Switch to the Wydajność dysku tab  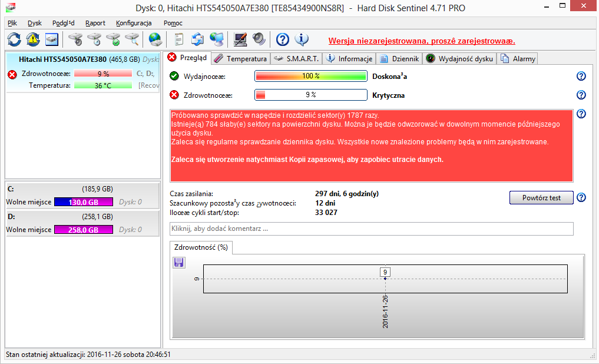pos(460,59)
